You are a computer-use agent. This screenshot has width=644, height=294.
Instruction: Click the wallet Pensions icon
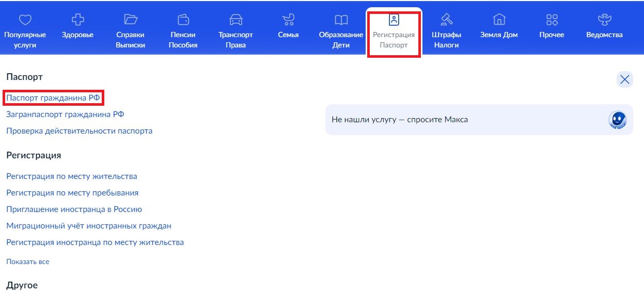183,20
